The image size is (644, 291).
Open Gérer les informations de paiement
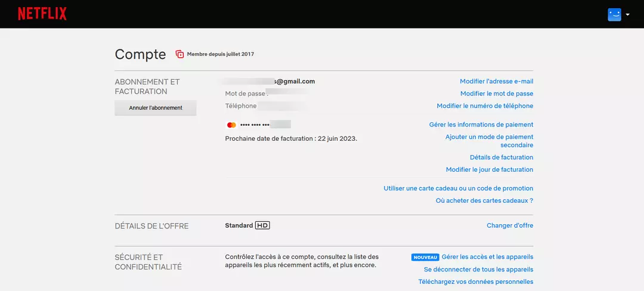click(481, 125)
